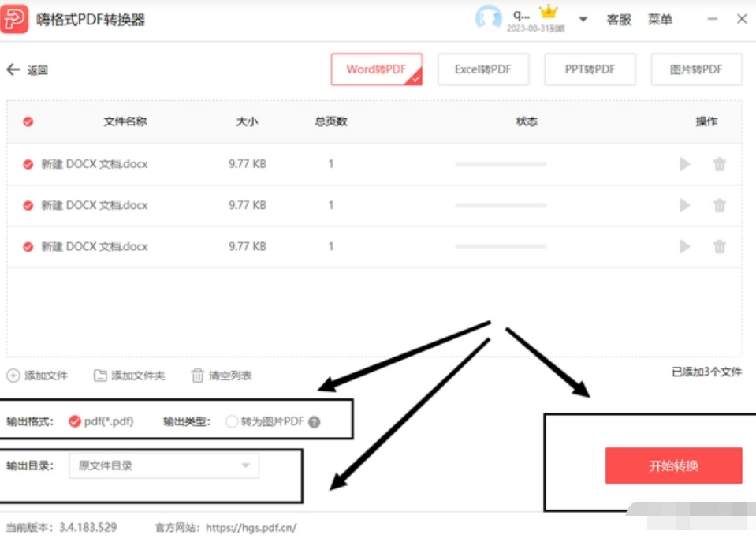Click the 开始转换 button
756x542 pixels.
[673, 465]
